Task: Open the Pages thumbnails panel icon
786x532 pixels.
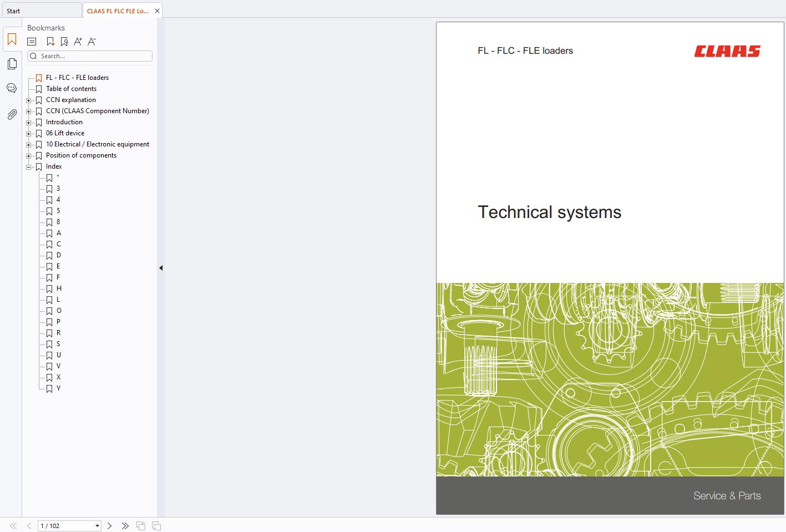Action: click(12, 64)
